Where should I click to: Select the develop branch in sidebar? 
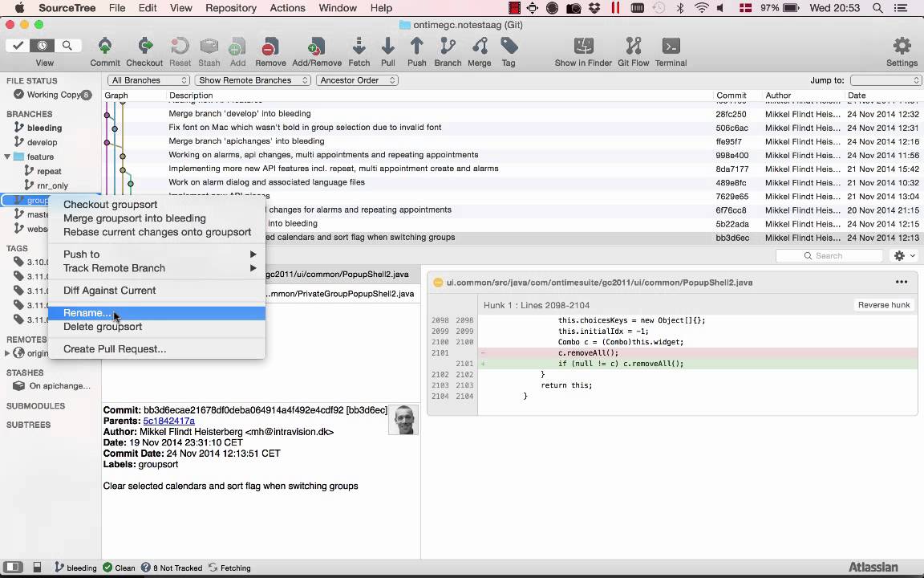42,142
